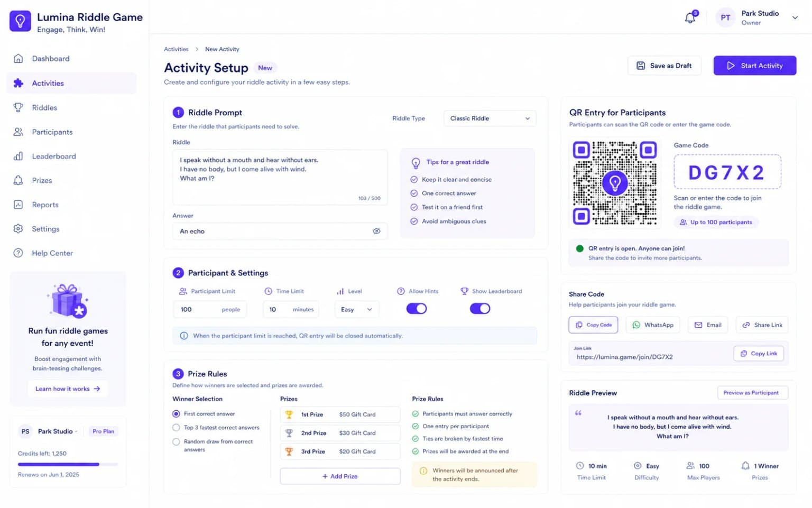Open the Riddle Type dropdown
Viewport: 812px width, 508px height.
pyautogui.click(x=490, y=118)
